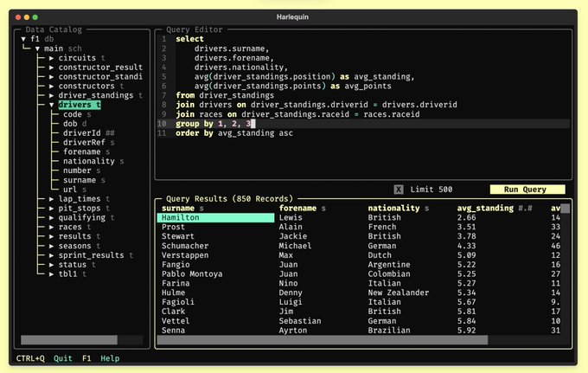Screen dimensions: 588x373
Task: Select the Schumacher surname cell
Action: click(185, 246)
